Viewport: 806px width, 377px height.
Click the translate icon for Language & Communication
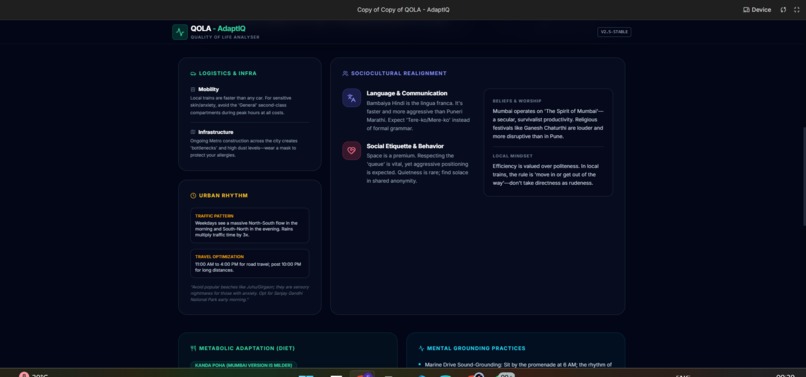[x=352, y=98]
